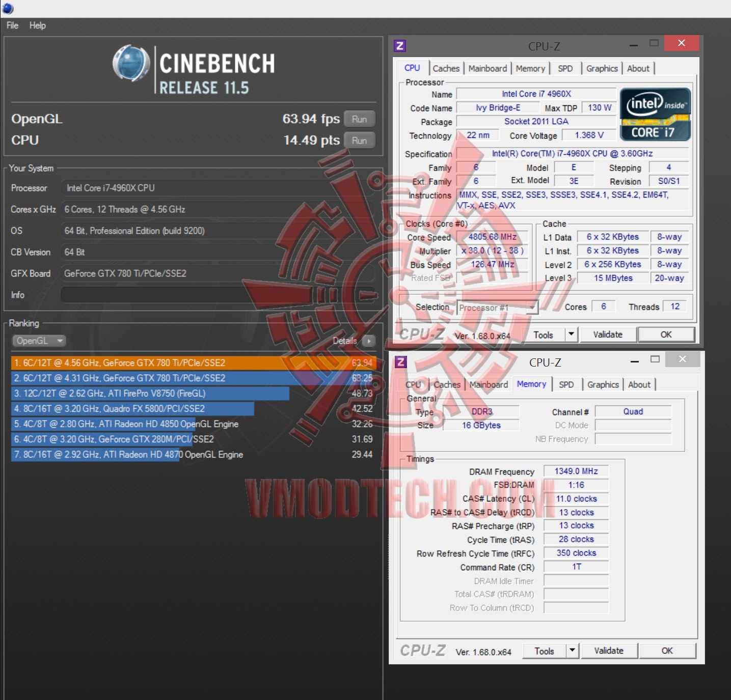Select ranking row 5 ATI Radeon HD 4850

coord(193,424)
